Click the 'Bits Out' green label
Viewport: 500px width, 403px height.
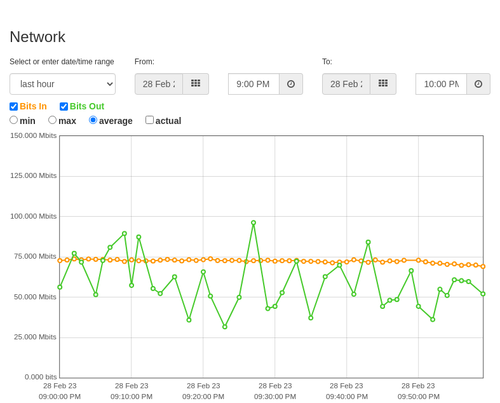pyautogui.click(x=87, y=106)
